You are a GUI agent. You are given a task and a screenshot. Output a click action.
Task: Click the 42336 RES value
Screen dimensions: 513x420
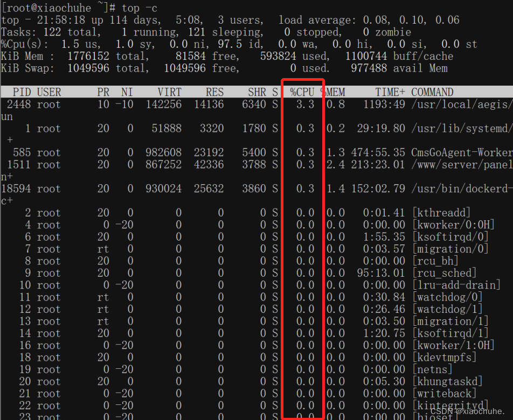click(209, 164)
